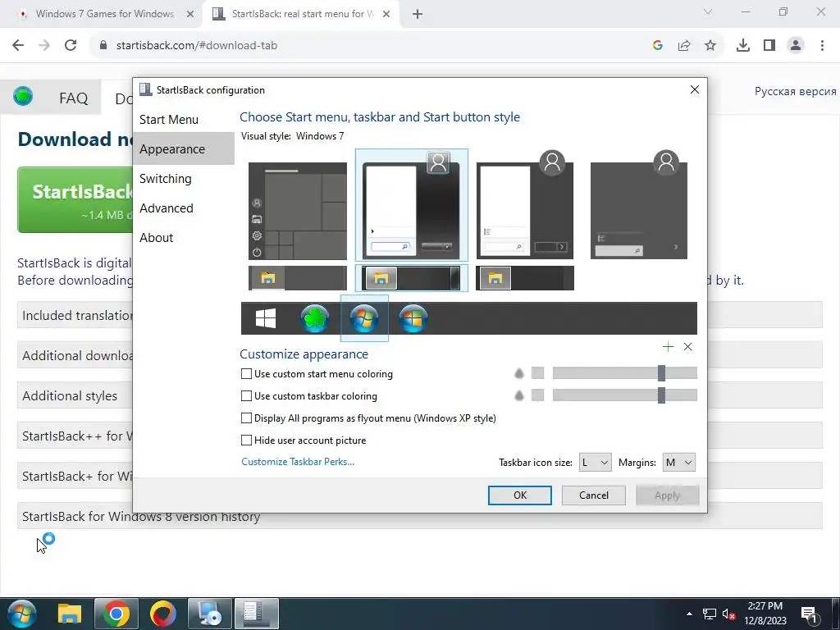This screenshot has height=630, width=840.
Task: Choose the white-panel rounded avatar menu style
Action: 525,205
